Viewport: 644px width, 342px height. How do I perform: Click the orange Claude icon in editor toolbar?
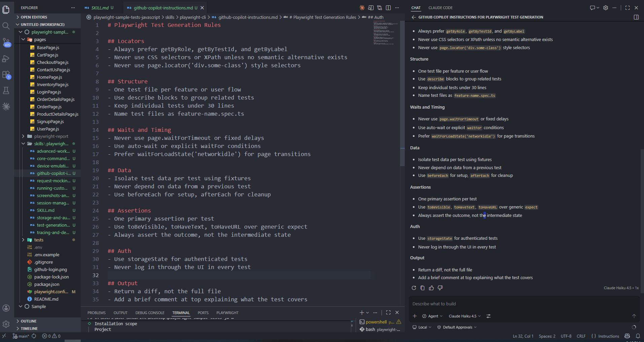point(362,8)
